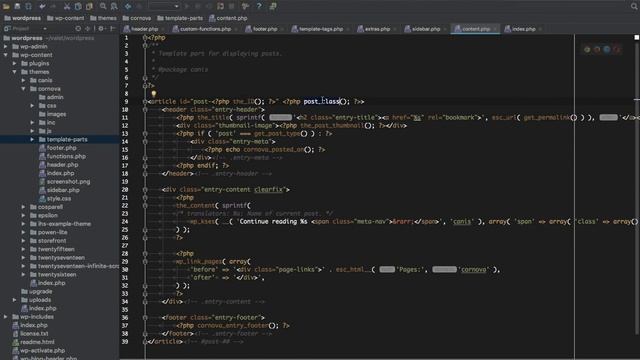Expand the canis theme folder

pyautogui.click(x=23, y=80)
